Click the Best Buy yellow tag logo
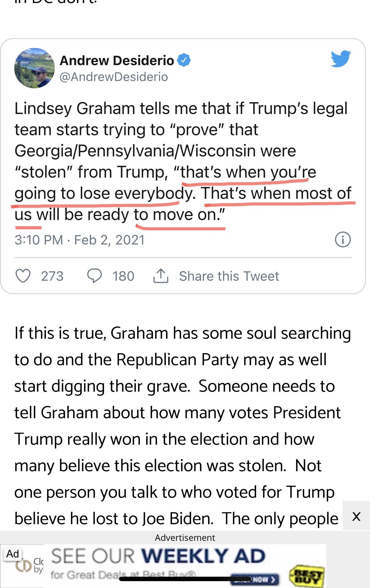This screenshot has width=370, height=588. (x=307, y=575)
